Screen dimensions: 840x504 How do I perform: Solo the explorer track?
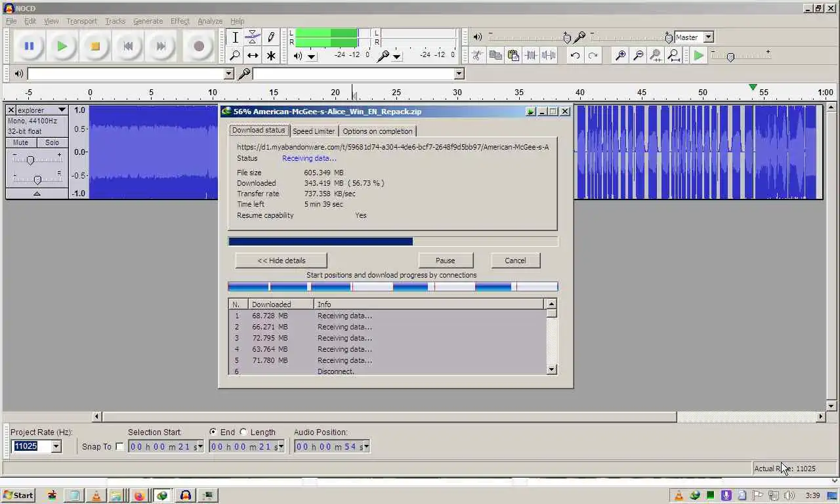[x=52, y=142]
